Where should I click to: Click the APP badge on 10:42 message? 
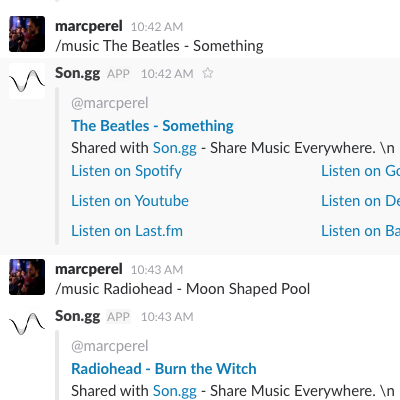[x=118, y=74]
